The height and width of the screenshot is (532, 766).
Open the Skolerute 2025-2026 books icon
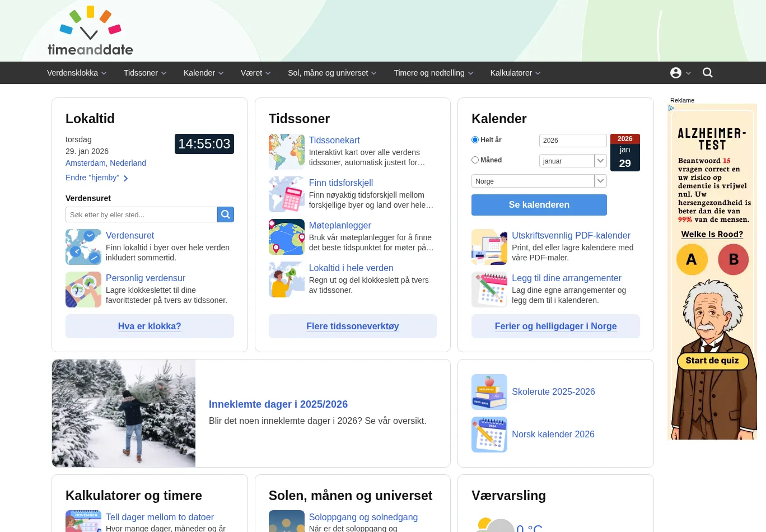[489, 392]
